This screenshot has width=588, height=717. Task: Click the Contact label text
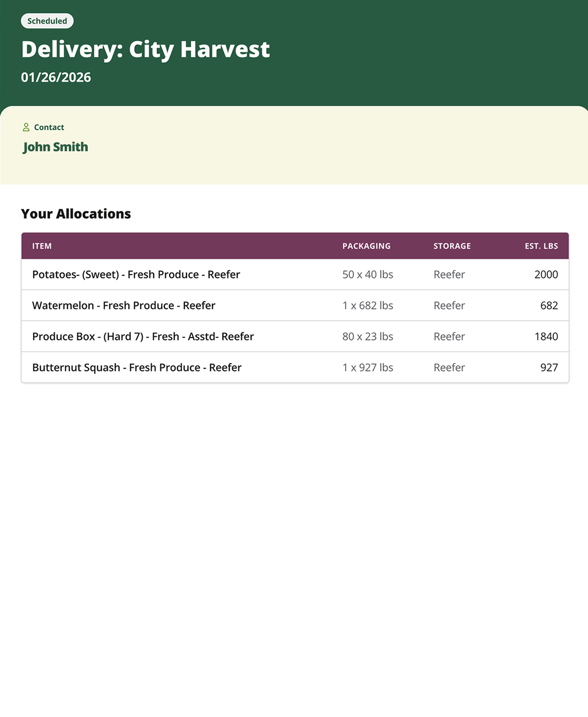[x=49, y=127]
